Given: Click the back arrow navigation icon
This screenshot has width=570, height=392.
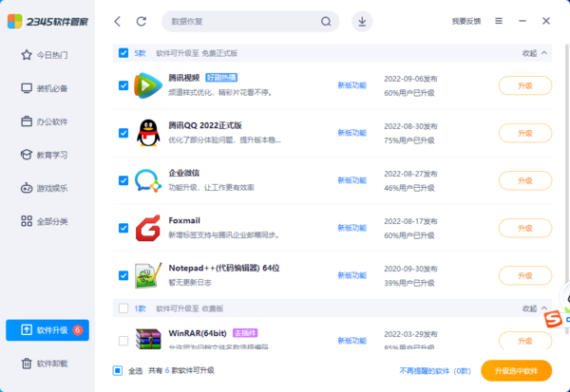Looking at the screenshot, I should click(x=117, y=21).
